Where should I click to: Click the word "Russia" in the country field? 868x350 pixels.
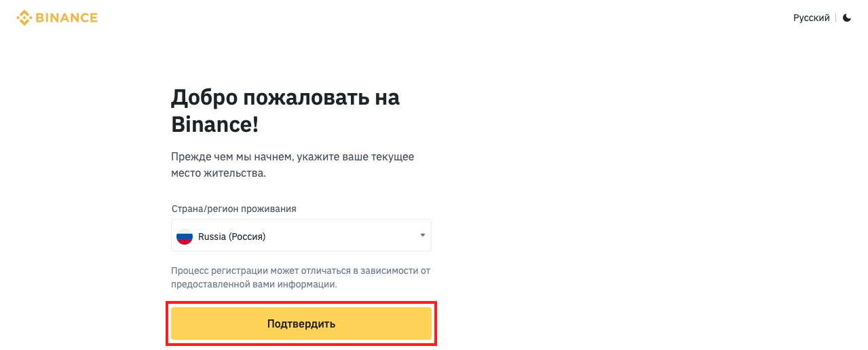(x=211, y=237)
